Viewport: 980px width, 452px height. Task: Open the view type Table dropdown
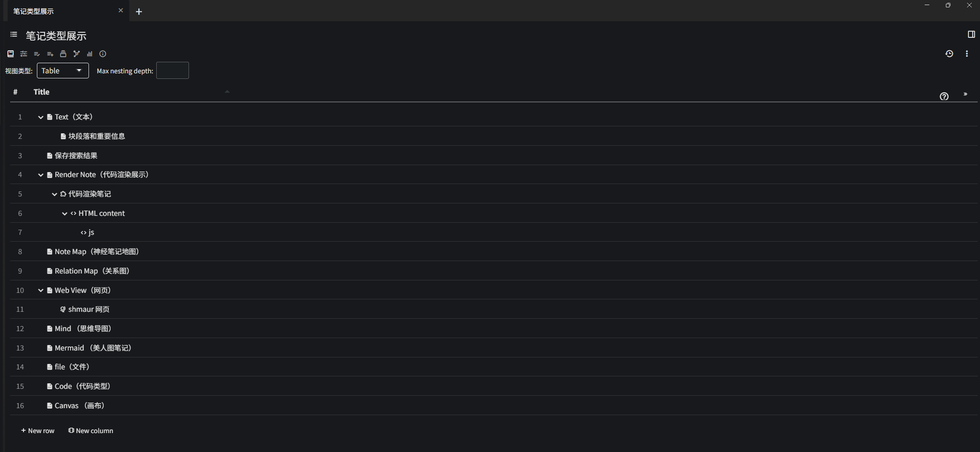pyautogui.click(x=63, y=71)
